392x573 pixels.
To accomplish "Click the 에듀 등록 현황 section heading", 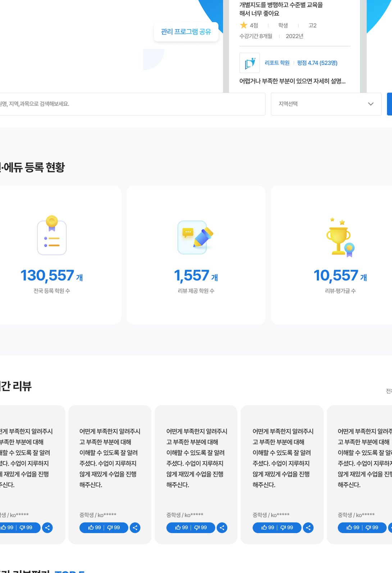I will point(32,167).
